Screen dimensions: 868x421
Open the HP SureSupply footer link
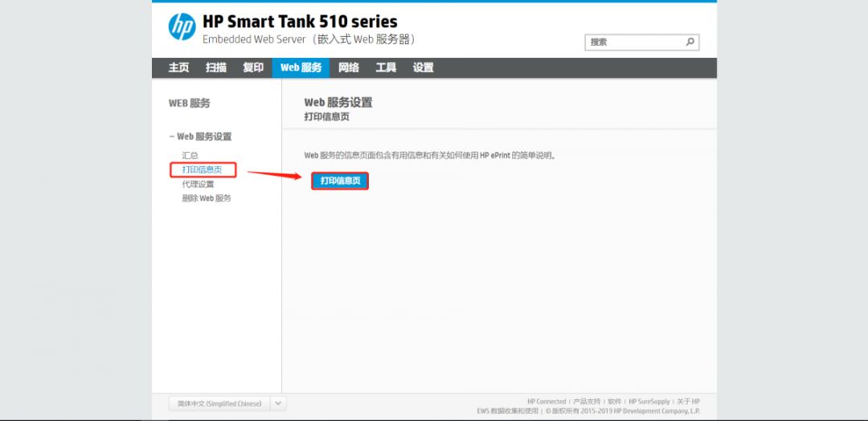coord(649,402)
